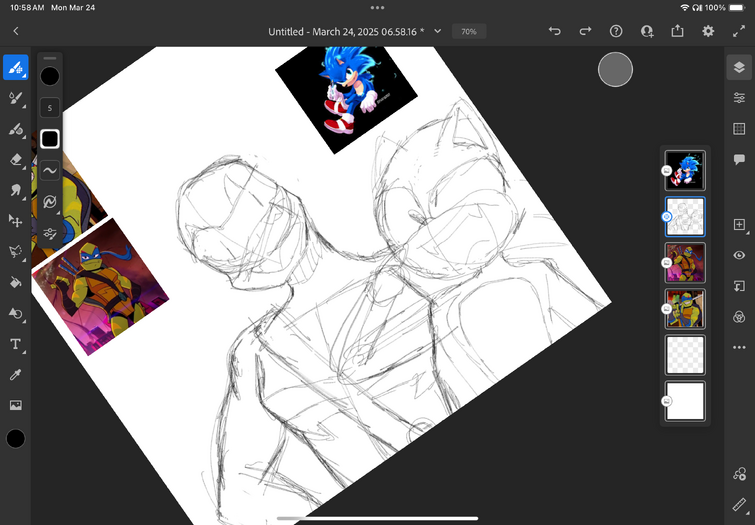
Task: Select the Move and Transform tool
Action: click(15, 221)
